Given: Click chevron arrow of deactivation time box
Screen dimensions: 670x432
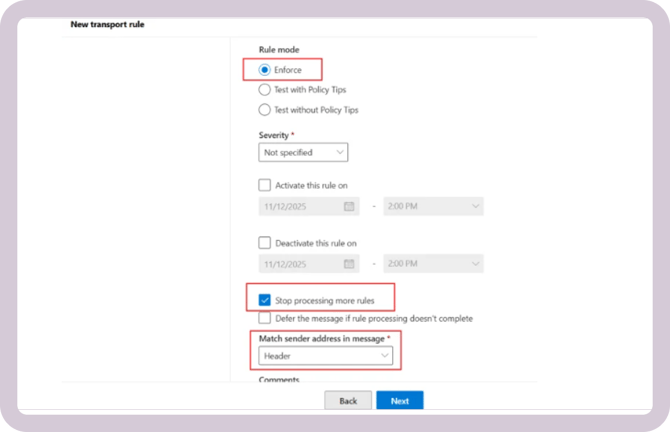Looking at the screenshot, I should coord(473,264).
